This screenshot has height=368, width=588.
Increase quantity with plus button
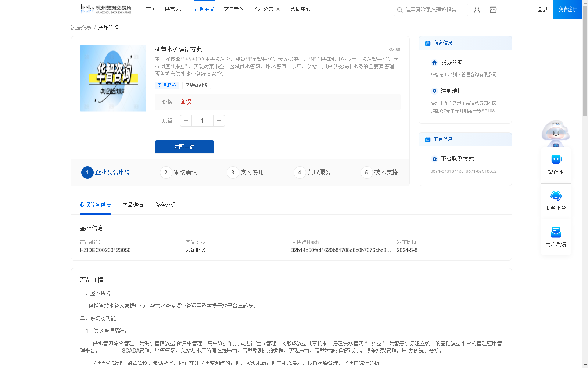pos(219,121)
